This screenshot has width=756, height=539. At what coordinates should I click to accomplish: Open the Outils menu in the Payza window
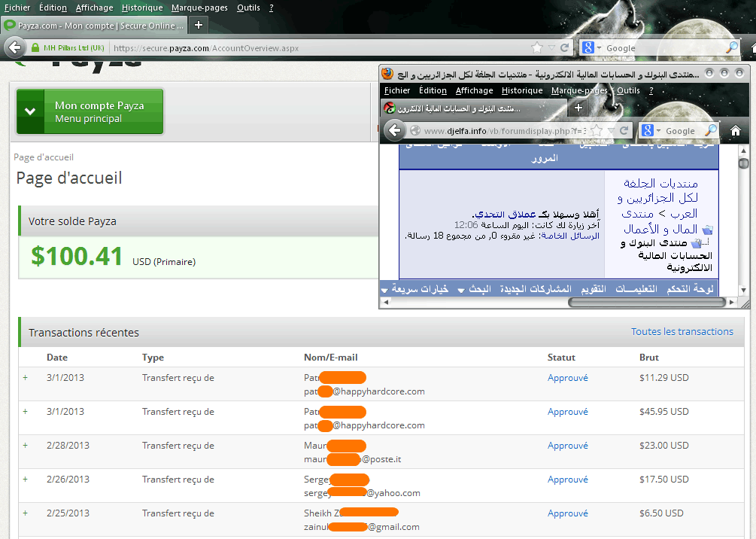248,8
